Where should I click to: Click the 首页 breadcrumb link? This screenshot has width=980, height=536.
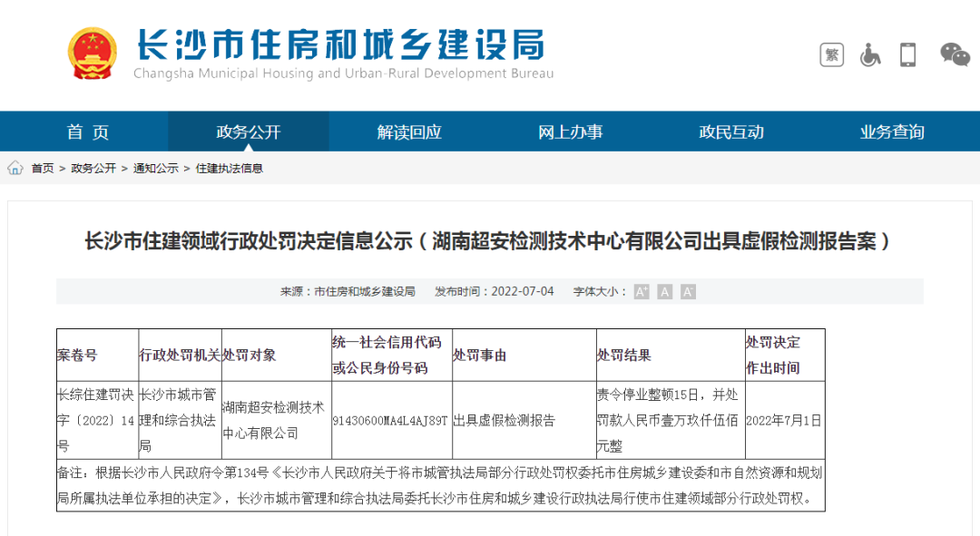coord(43,169)
